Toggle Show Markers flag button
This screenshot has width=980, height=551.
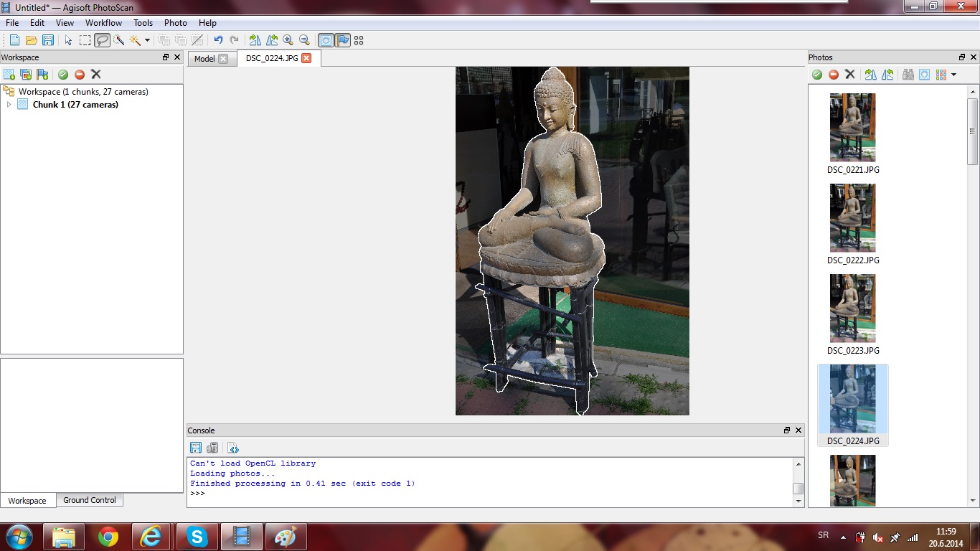[342, 40]
